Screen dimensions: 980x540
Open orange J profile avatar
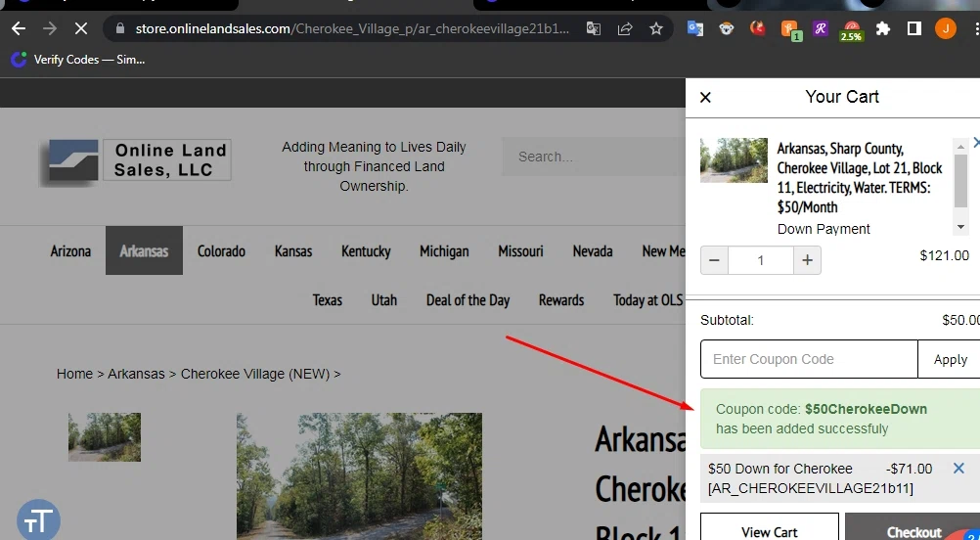pyautogui.click(x=945, y=28)
